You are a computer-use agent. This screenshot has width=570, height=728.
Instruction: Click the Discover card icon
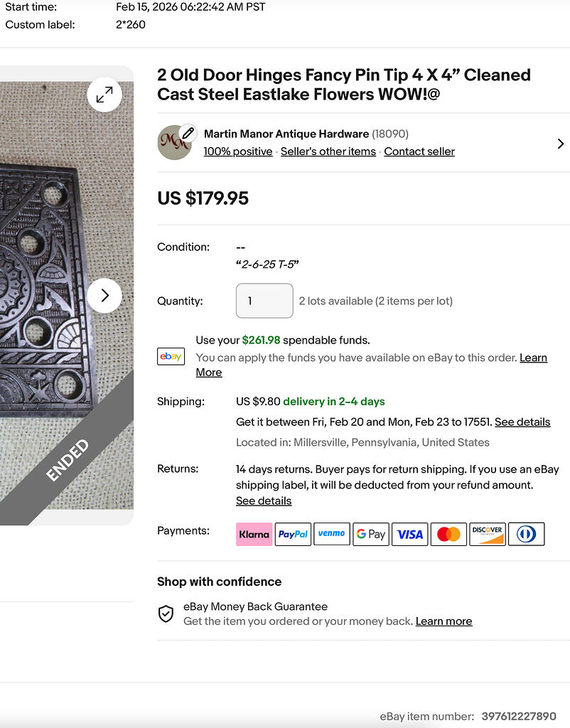(488, 534)
